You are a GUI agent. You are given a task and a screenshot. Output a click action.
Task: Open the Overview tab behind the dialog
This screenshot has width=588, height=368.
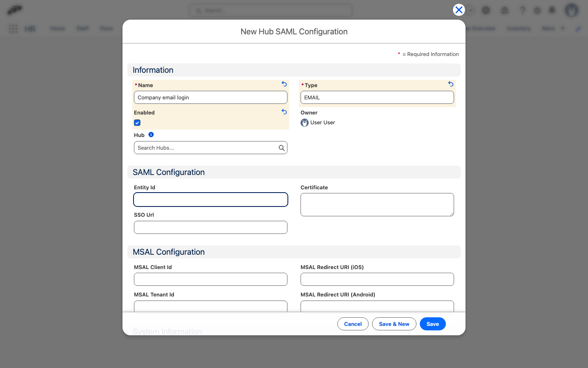(481, 29)
